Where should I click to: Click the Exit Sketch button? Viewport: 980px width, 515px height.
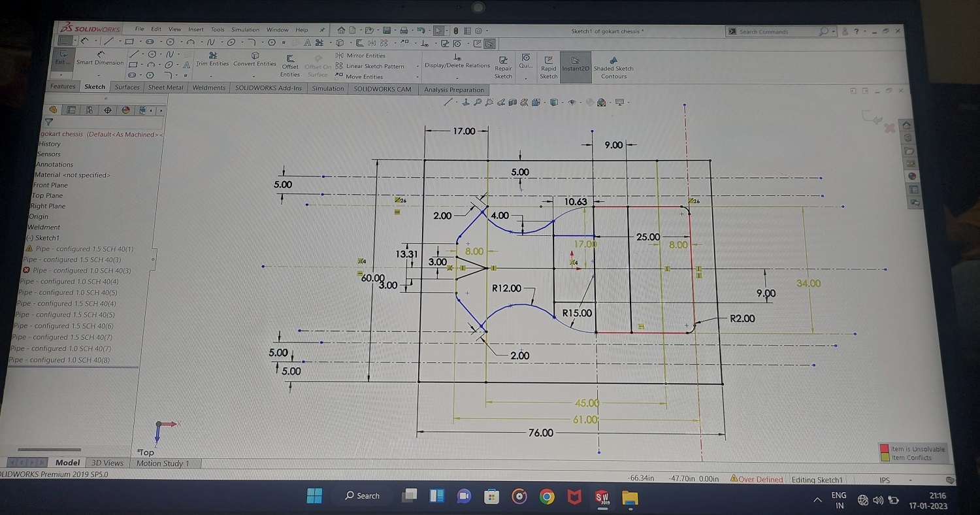pos(63,58)
